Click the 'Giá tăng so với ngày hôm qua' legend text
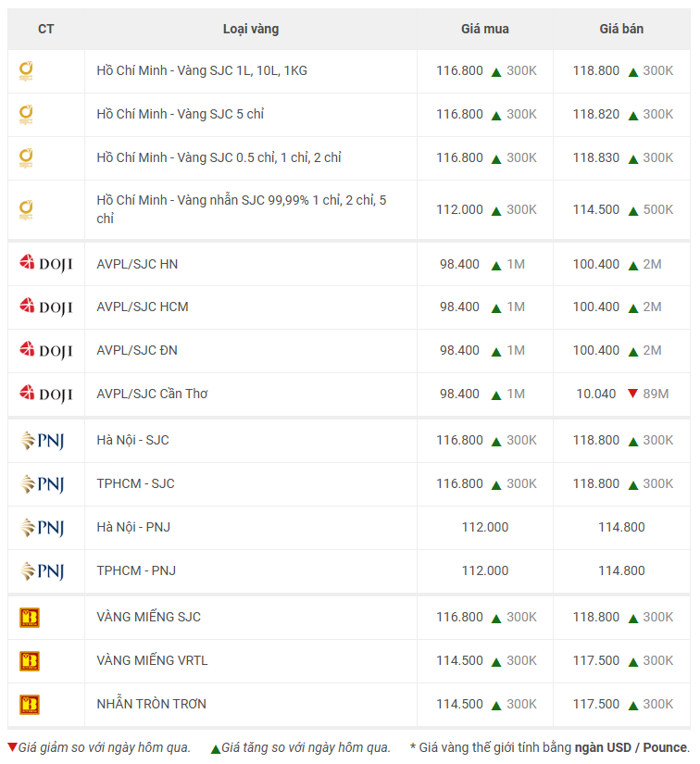This screenshot has width=700, height=764. point(306,747)
